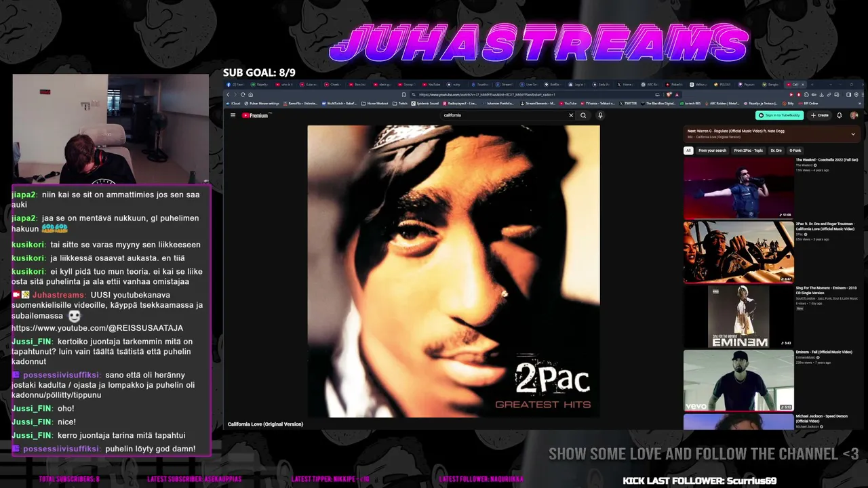Open The Weeknd Coachella 2022 thumbnail
The image size is (868, 488).
coord(738,188)
